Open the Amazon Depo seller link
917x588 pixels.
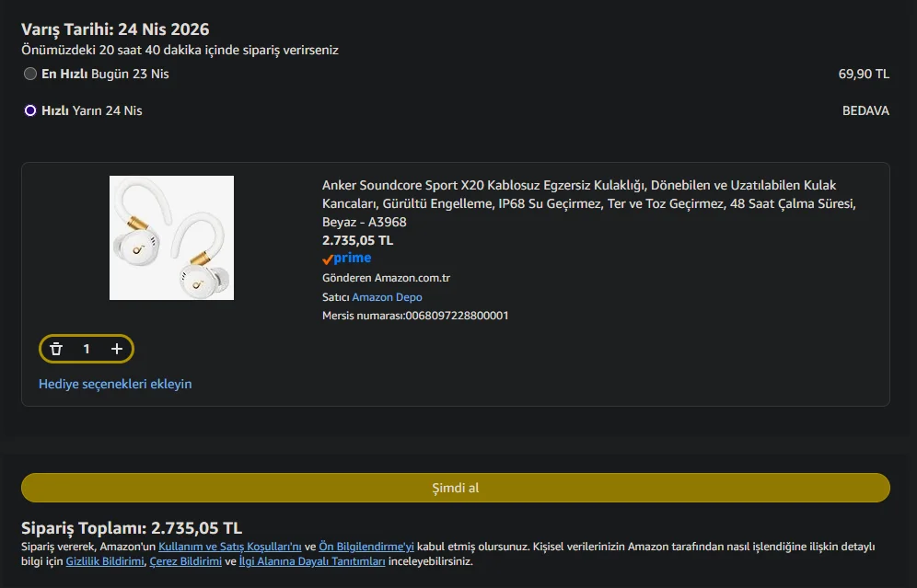[x=387, y=297]
